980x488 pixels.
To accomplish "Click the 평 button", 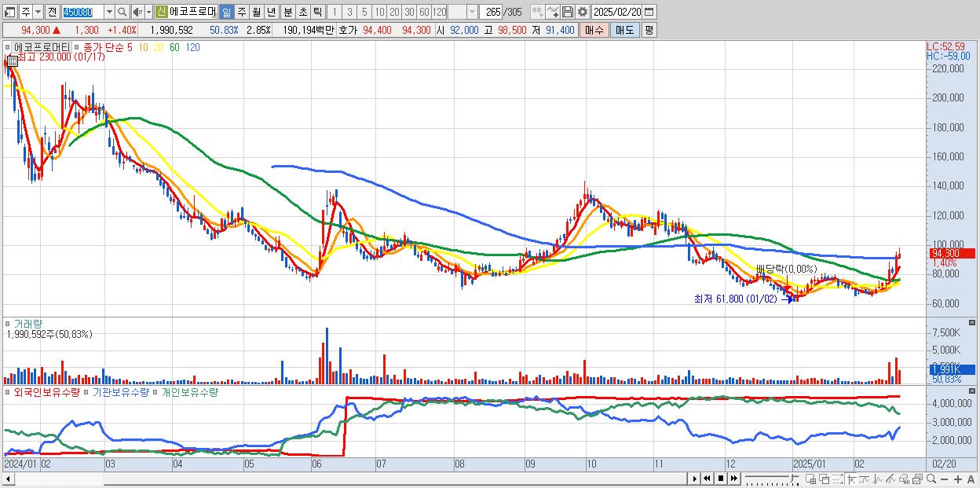I will 649,30.
